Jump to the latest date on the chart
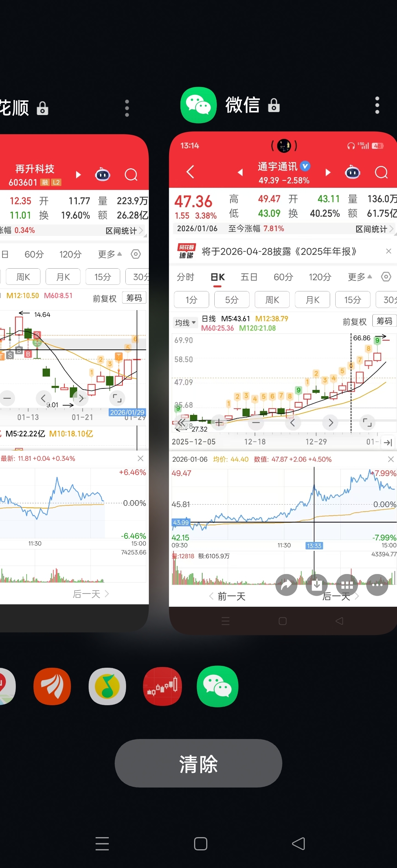Viewport: 397px width, 868px height. coord(388,442)
